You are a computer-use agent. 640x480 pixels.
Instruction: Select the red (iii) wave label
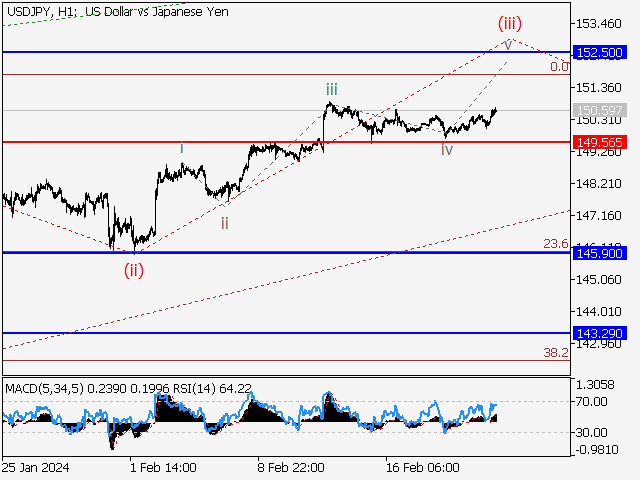coord(509,23)
